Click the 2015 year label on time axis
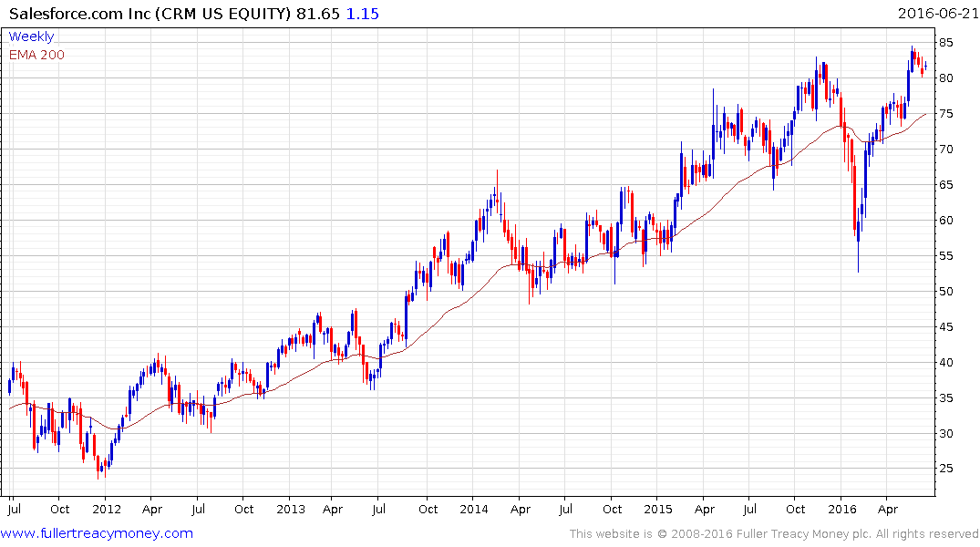The image size is (980, 547). tap(658, 509)
